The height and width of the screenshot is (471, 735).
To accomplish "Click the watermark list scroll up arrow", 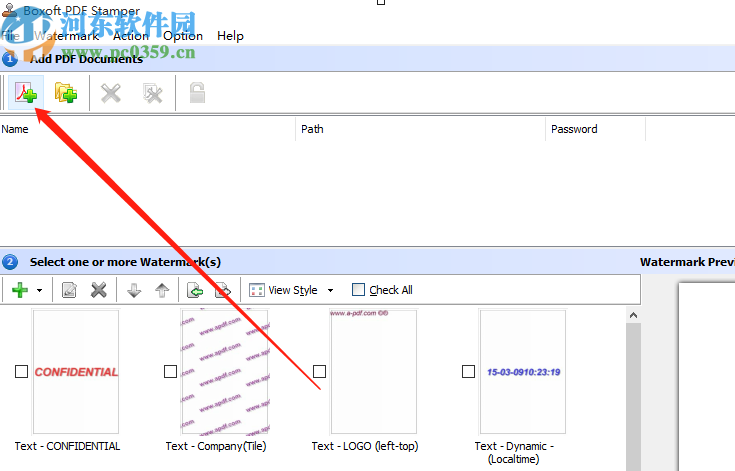I will [x=633, y=315].
